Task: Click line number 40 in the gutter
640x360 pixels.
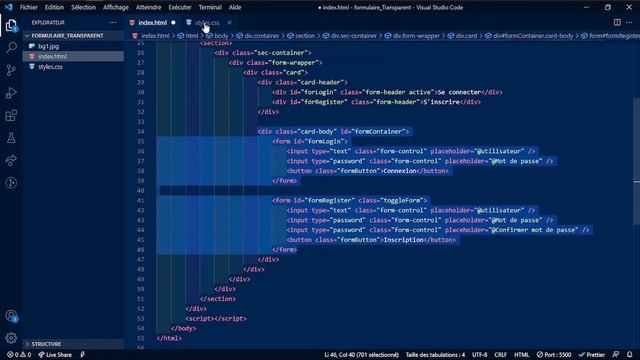Action: click(x=140, y=191)
